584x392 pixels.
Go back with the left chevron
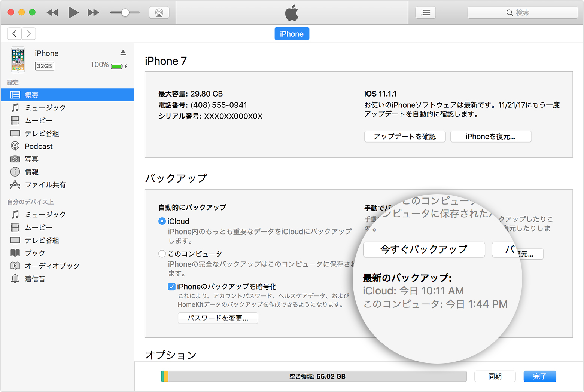pos(14,34)
